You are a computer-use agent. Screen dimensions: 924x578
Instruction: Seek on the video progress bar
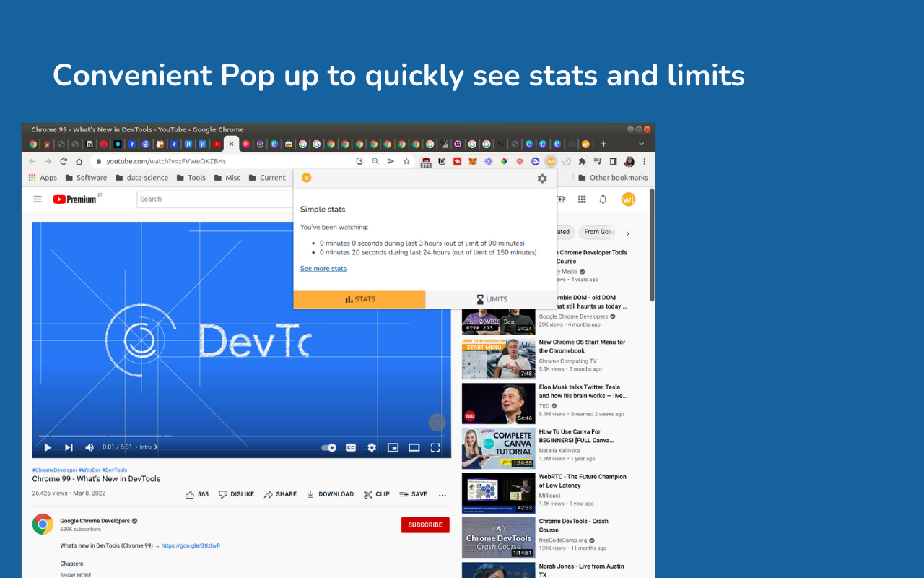pos(242,436)
